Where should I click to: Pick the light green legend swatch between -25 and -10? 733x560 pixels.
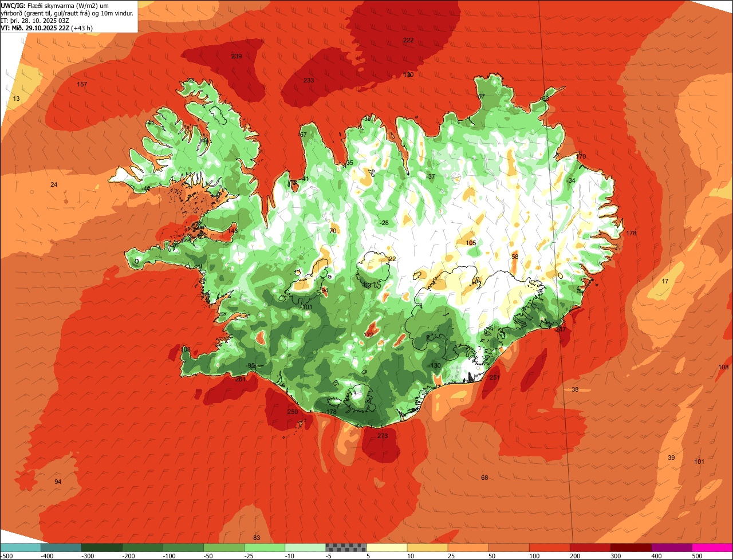tap(265, 547)
